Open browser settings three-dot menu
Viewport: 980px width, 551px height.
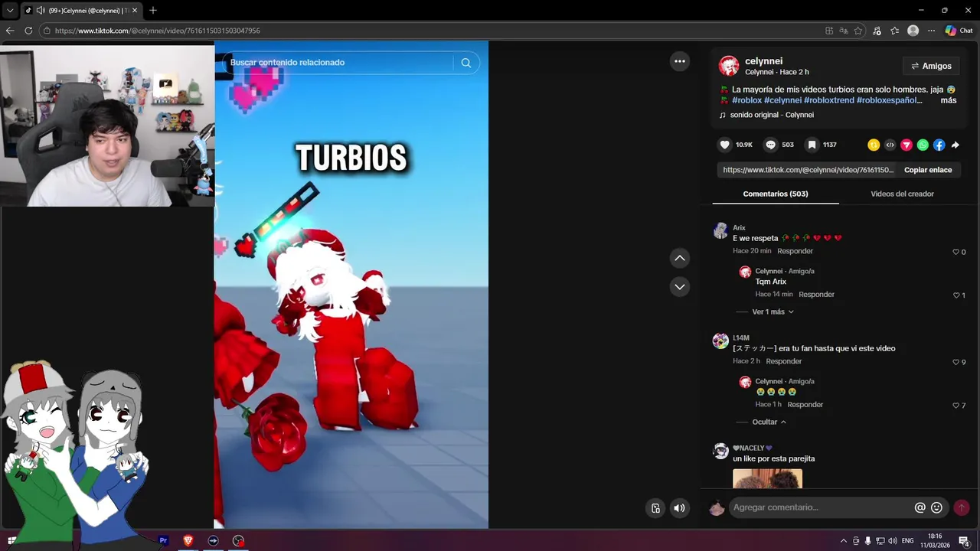(x=931, y=31)
